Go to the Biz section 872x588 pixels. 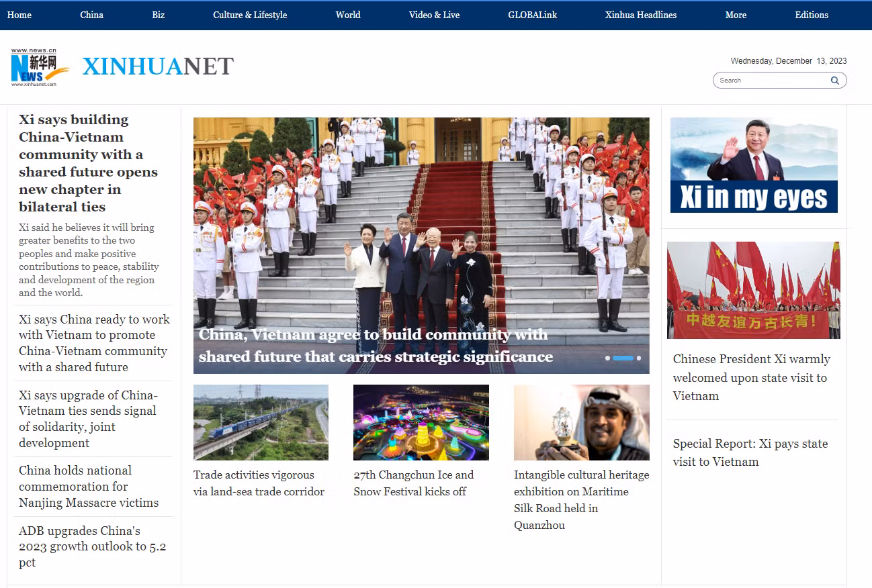coord(159,15)
